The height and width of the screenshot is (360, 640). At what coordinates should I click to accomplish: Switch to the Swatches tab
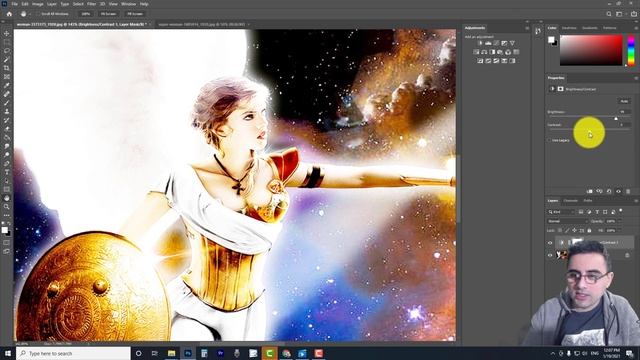pos(569,28)
